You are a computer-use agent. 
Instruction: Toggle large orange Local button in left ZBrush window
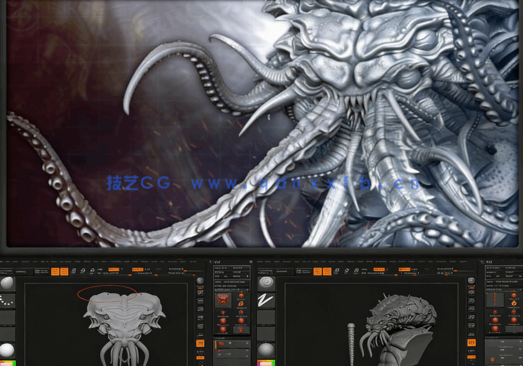click(200, 343)
